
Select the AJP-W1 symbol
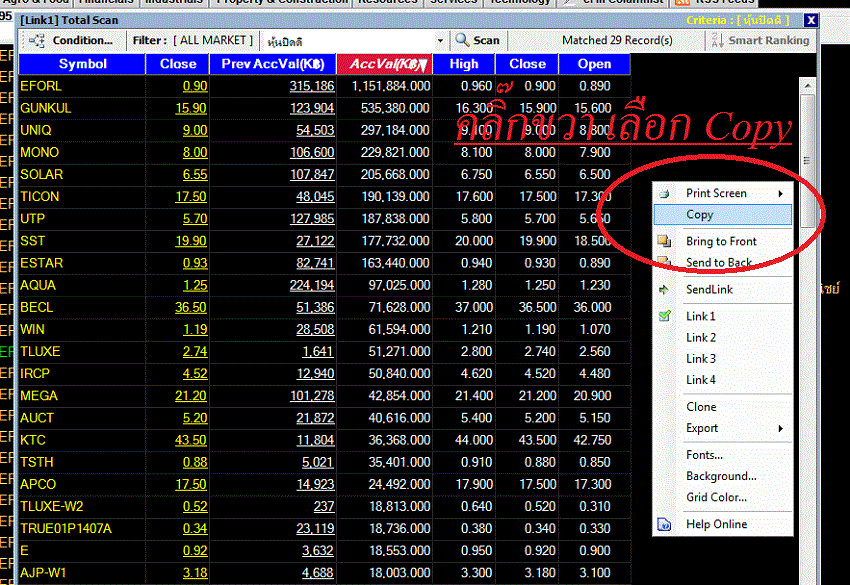tap(43, 573)
